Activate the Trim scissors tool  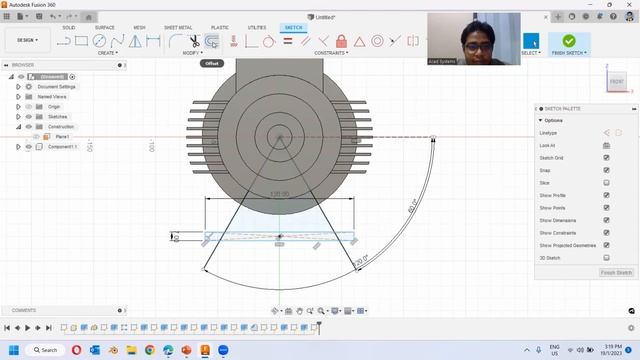[x=194, y=41]
